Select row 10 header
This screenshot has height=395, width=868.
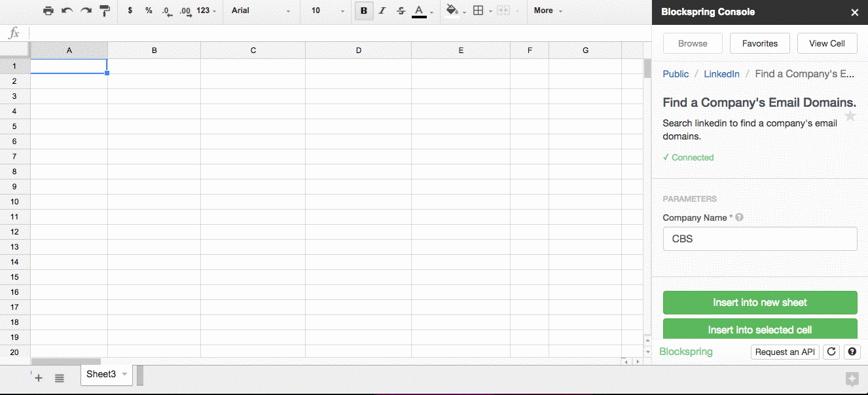(x=14, y=202)
